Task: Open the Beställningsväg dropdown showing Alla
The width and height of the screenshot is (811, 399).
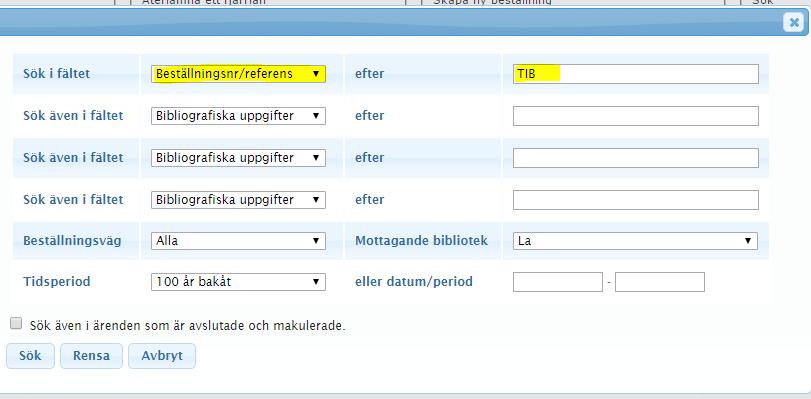Action: click(238, 241)
